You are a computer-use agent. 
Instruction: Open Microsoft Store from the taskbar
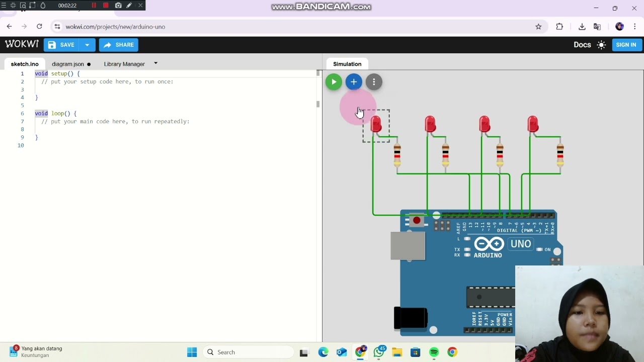(x=416, y=352)
